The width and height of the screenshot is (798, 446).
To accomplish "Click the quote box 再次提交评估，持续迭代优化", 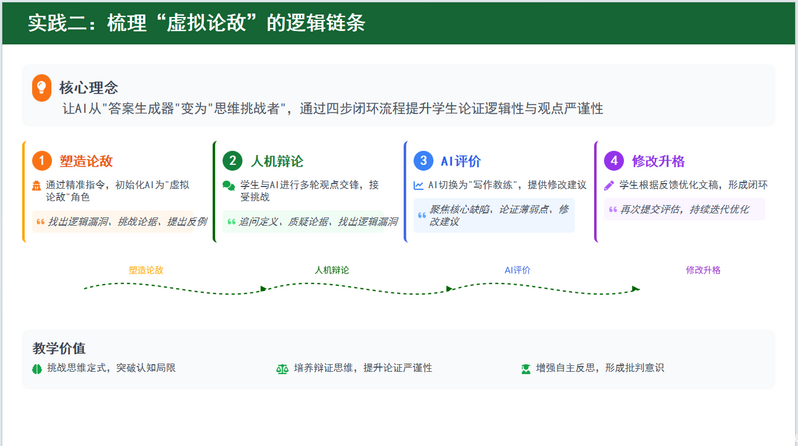I will 684,209.
